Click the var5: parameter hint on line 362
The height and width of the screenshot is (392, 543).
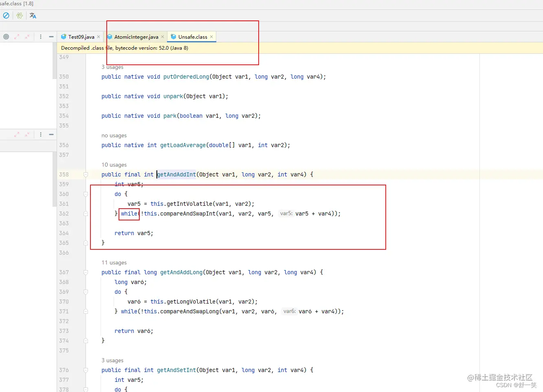[286, 213]
